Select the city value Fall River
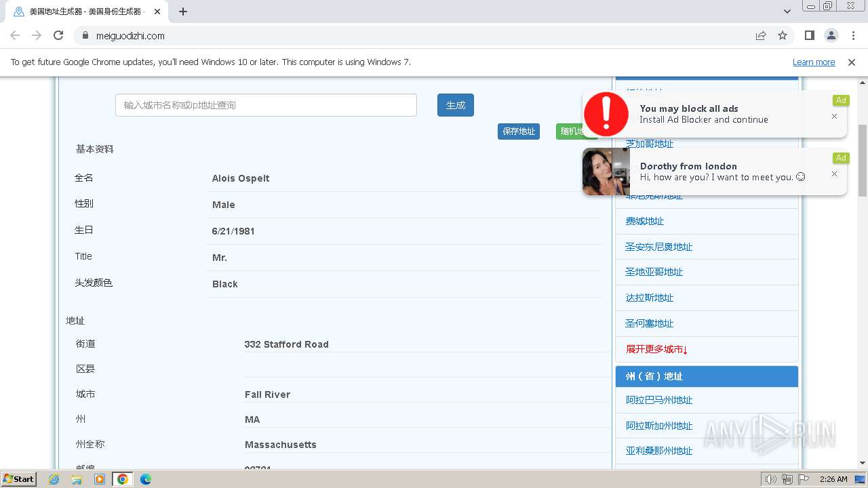Viewport: 868px width, 488px height. click(x=268, y=394)
